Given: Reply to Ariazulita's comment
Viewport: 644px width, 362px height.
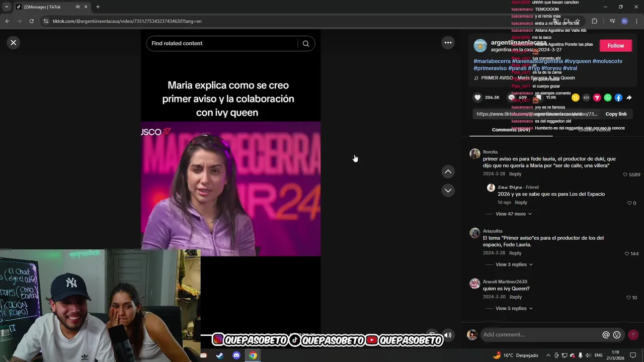Looking at the screenshot, I should pyautogui.click(x=515, y=253).
